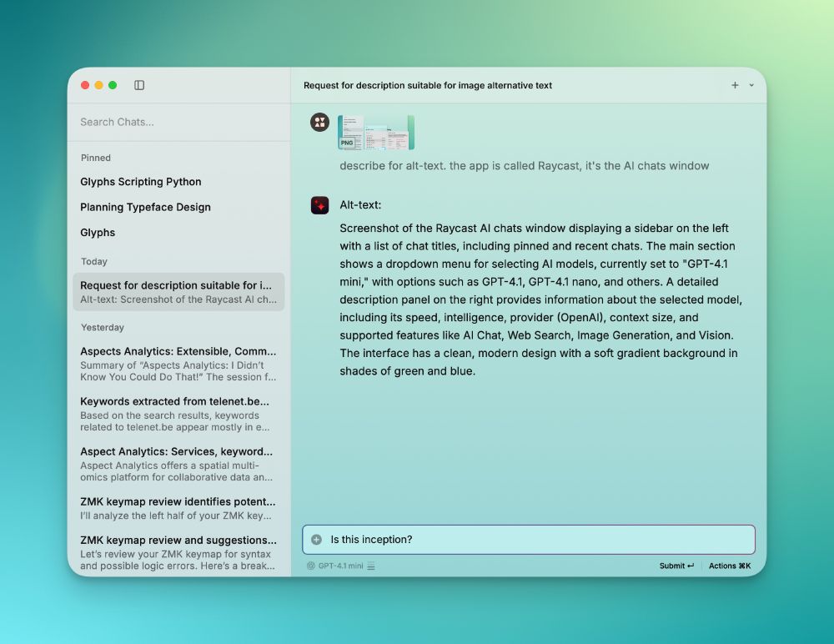Click the add attachment plus icon in input
The height and width of the screenshot is (644, 834).
316,540
